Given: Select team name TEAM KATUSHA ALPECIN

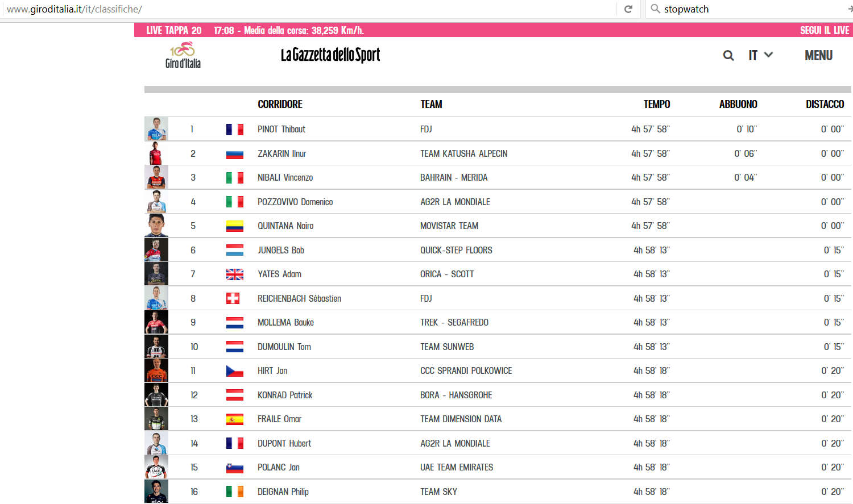Looking at the screenshot, I should point(464,154).
